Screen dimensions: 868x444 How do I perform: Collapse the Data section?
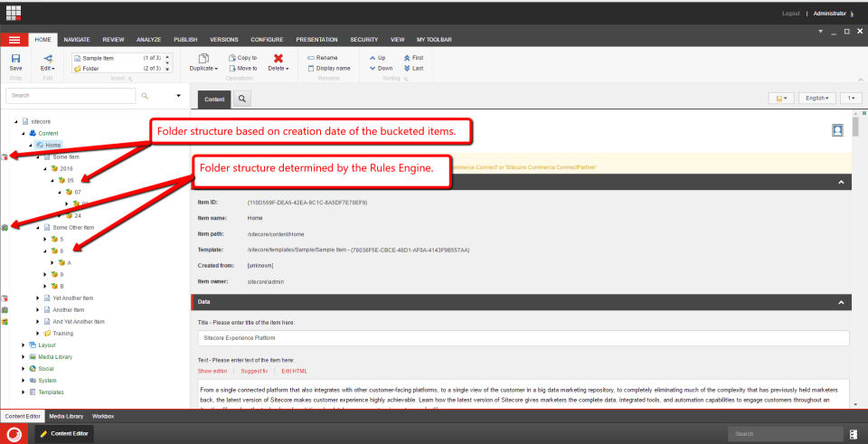tap(841, 301)
